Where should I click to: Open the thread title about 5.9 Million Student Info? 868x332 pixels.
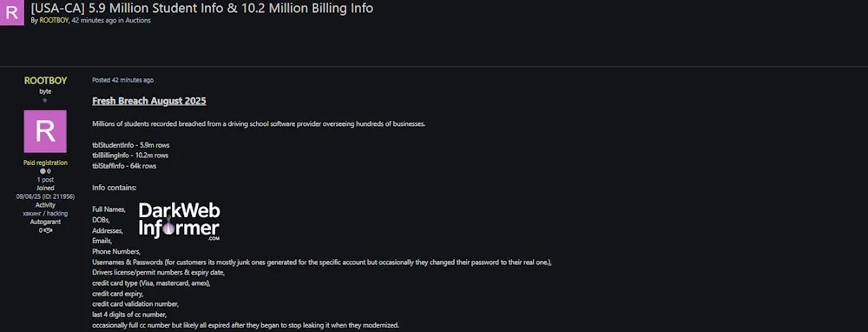[x=202, y=8]
